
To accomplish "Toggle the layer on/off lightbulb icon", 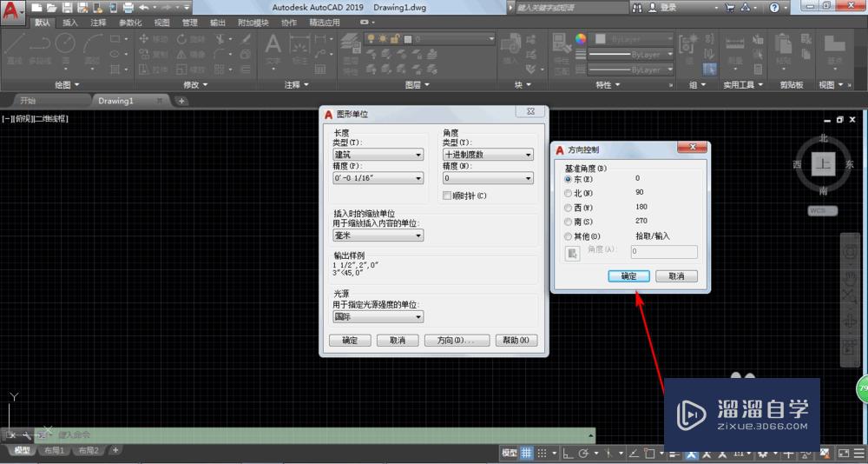I will tap(371, 39).
